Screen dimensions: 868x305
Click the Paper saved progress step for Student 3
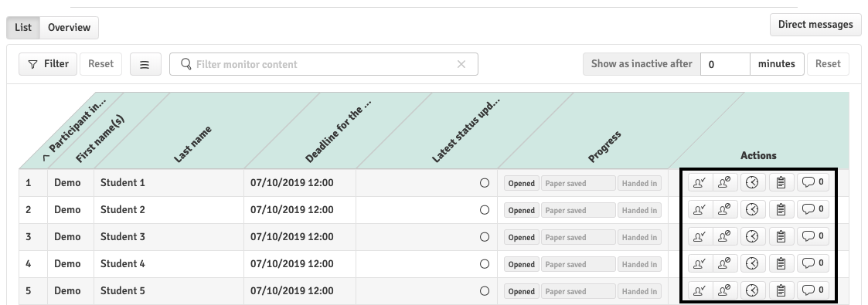[x=578, y=238]
